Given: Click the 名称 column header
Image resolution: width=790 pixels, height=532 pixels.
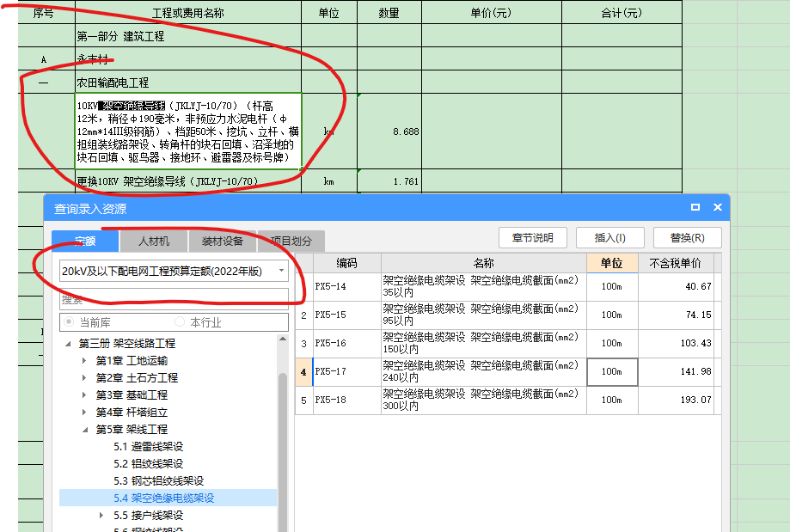Looking at the screenshot, I should coord(484,263).
